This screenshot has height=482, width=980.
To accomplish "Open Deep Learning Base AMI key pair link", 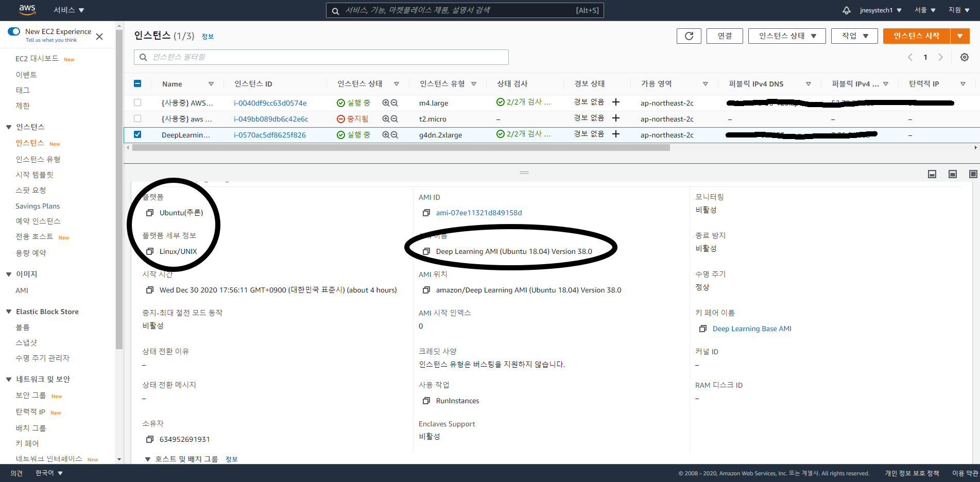I will (x=752, y=329).
